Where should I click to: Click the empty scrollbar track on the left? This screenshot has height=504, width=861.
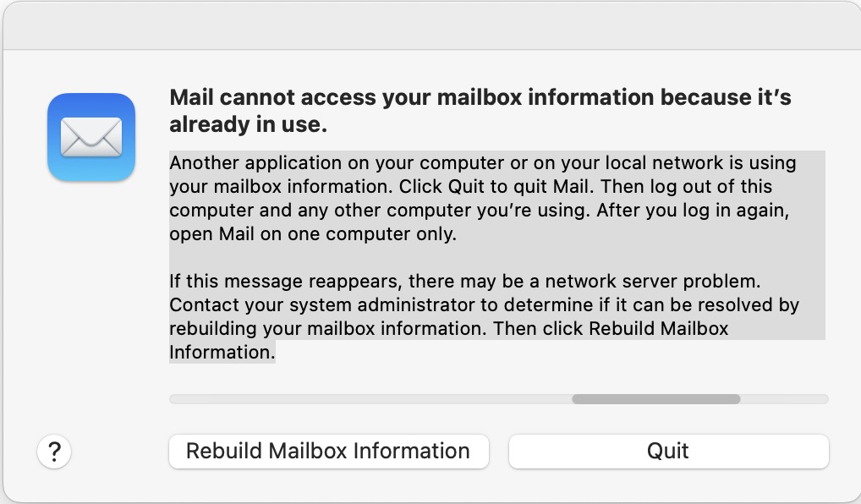click(338, 397)
